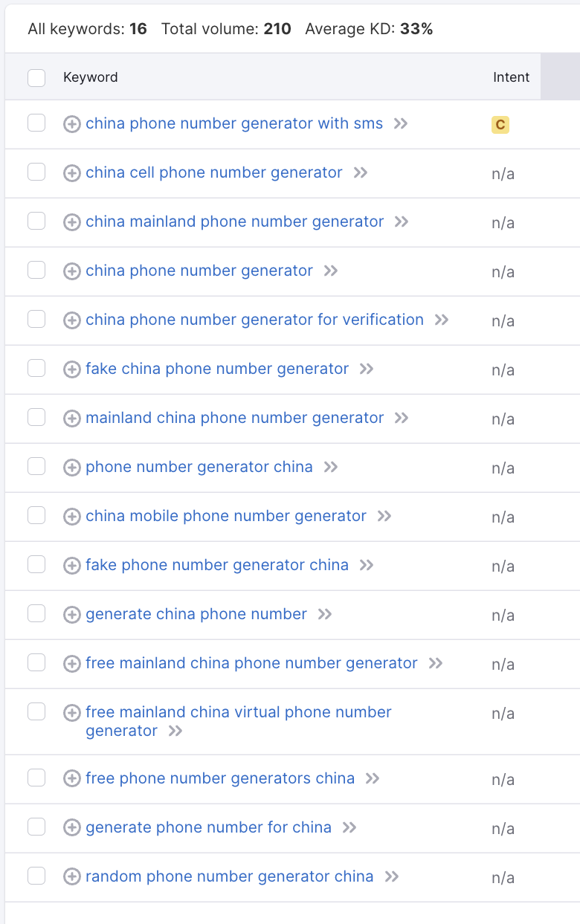
Task: Toggle the select-all checkbox in header row
Action: (x=36, y=77)
